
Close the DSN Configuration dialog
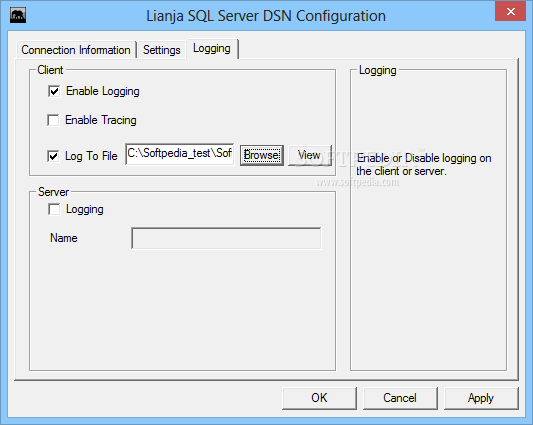pyautogui.click(x=511, y=12)
